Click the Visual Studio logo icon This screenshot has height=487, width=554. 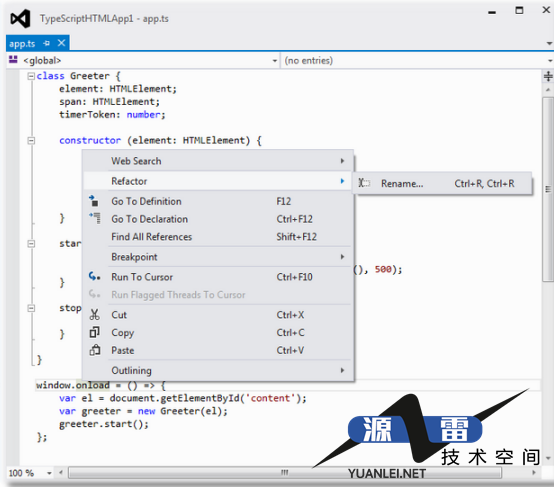point(20,18)
